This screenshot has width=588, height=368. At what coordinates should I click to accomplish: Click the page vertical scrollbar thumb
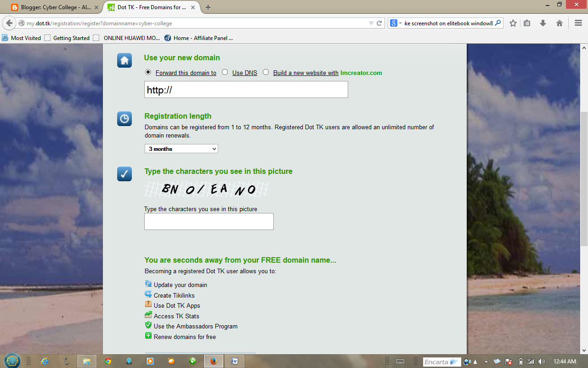click(x=584, y=179)
